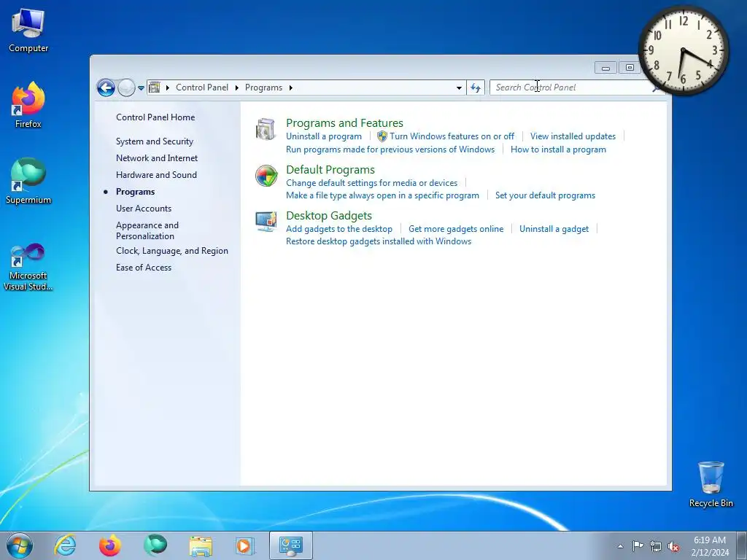Screen dimensions: 747x560
Task: Open the Default Programs icon
Action: coord(266,176)
